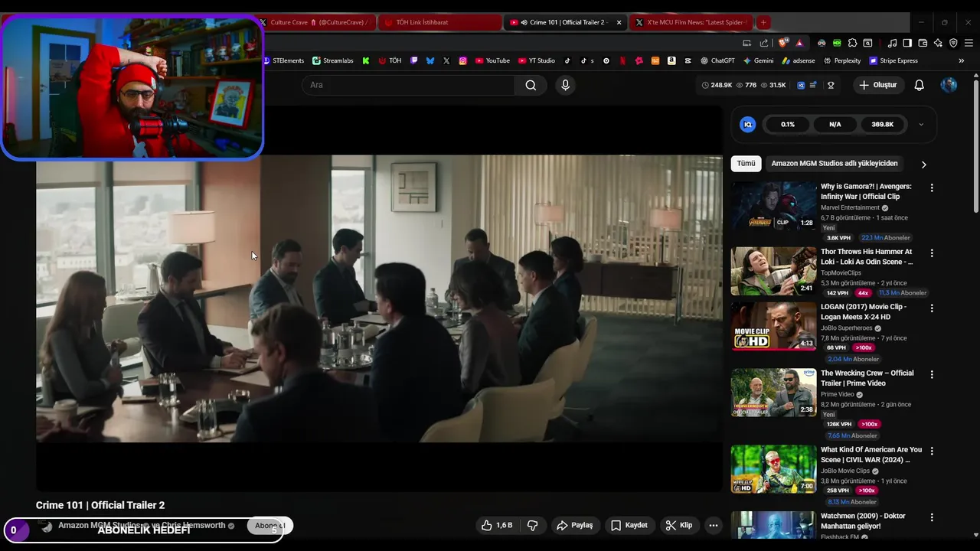Expand the vidIQ stats panel chevron
The image size is (980, 551).
[921, 124]
